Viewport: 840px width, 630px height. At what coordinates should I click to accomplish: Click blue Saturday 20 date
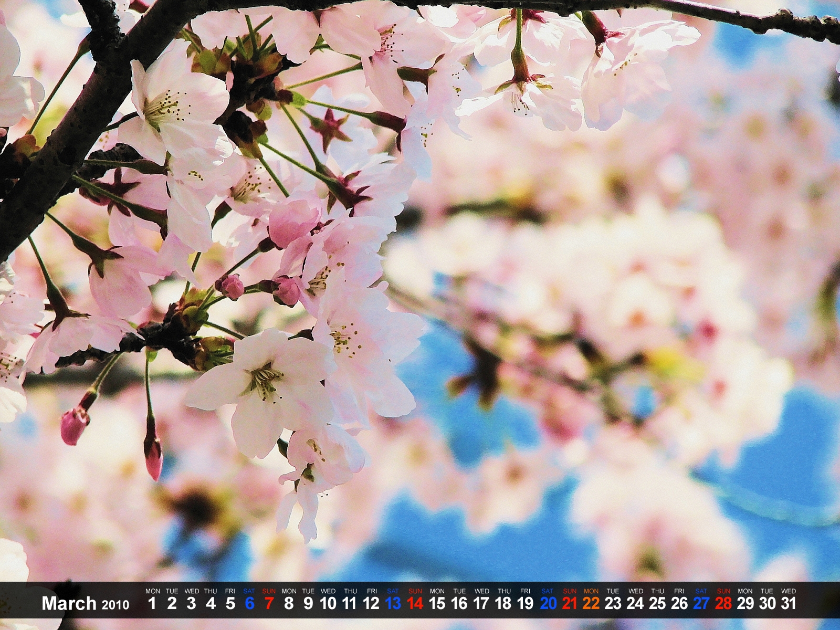[x=548, y=603]
